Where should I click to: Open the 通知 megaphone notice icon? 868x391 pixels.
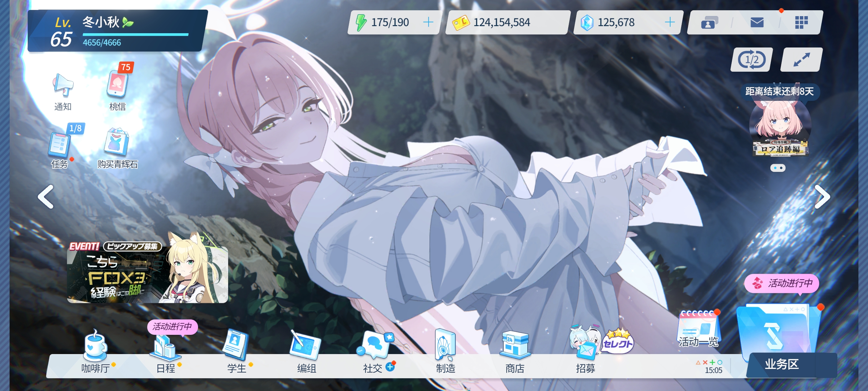click(x=63, y=86)
